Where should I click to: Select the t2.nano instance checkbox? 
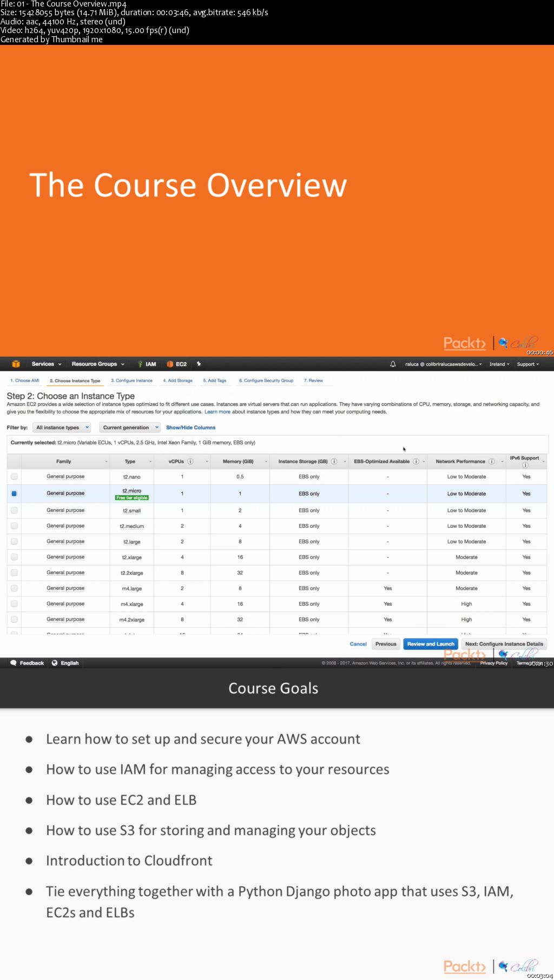[14, 477]
